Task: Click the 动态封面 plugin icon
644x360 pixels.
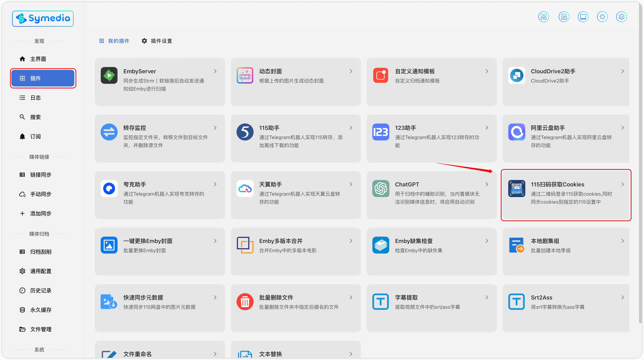Action: [x=245, y=75]
